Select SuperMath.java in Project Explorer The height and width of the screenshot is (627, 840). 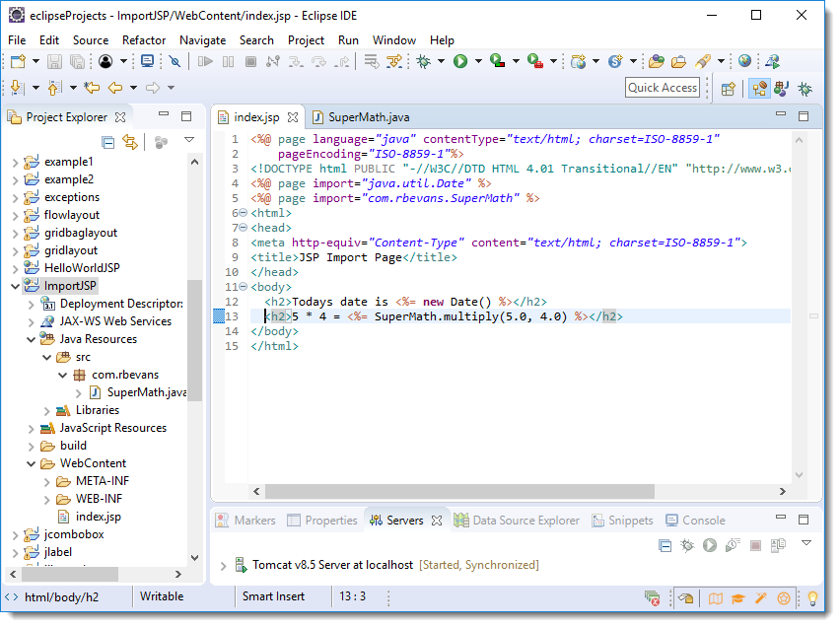tap(146, 392)
